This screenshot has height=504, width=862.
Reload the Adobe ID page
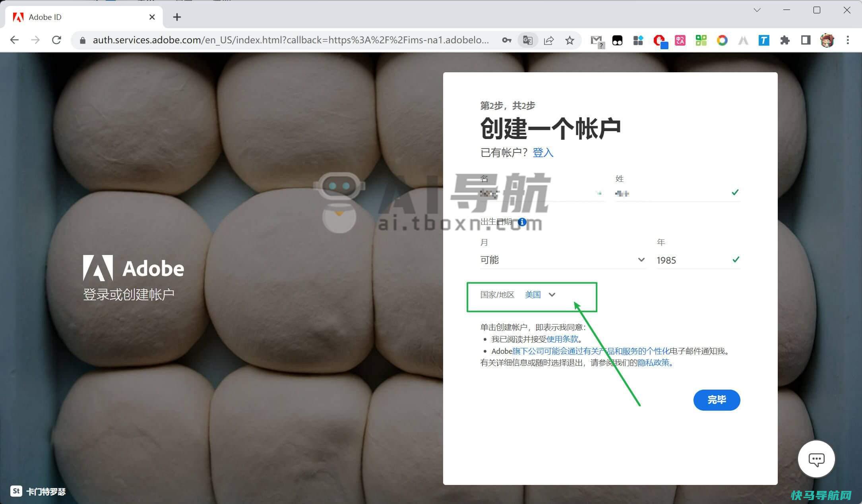[56, 40]
